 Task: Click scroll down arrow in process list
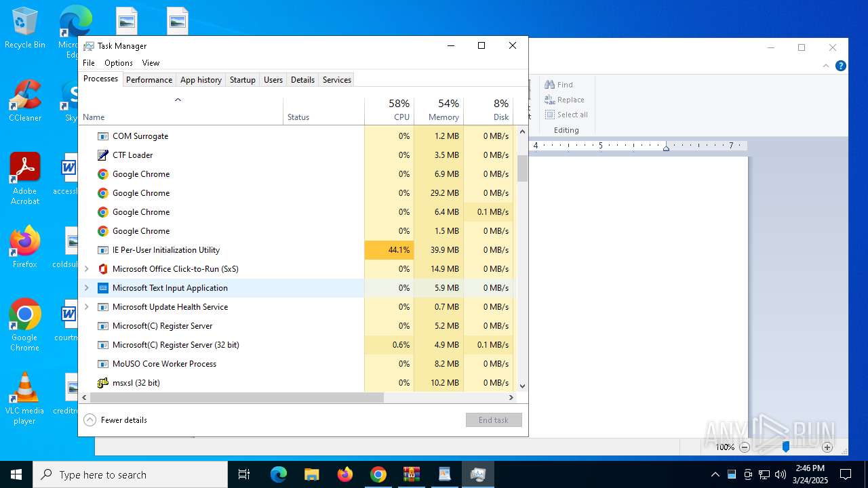[x=522, y=386]
